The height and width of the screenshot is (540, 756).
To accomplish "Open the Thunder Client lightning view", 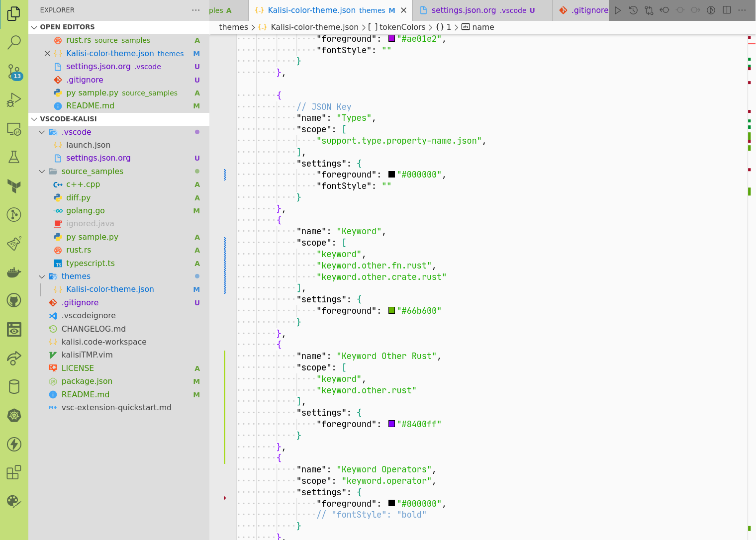I will tap(14, 444).
